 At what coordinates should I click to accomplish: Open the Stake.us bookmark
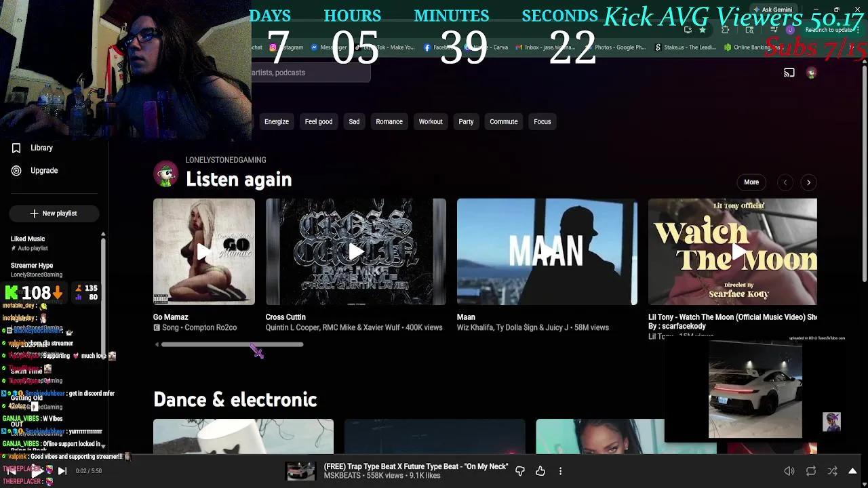coord(685,47)
